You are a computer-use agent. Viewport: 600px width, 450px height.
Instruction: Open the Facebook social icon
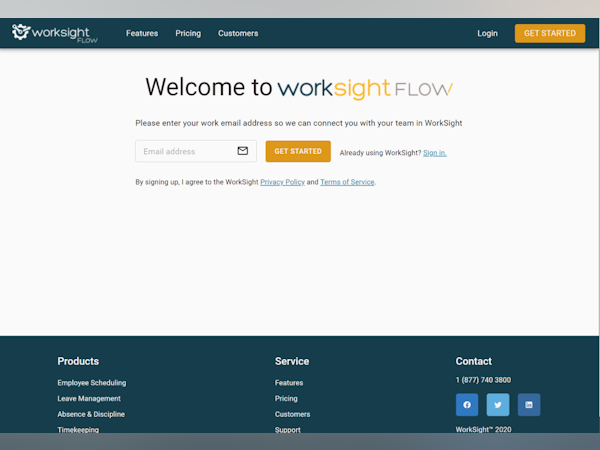[467, 404]
